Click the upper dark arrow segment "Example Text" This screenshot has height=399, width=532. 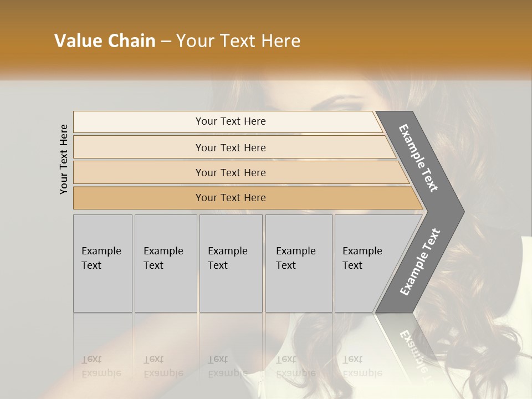419,159
